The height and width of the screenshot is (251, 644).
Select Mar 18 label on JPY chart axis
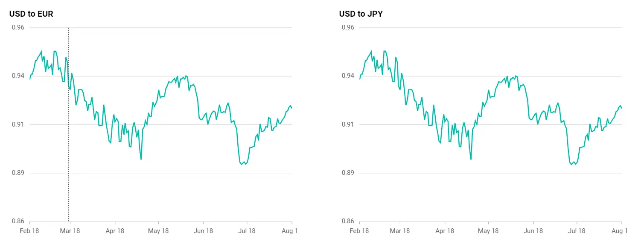click(399, 231)
